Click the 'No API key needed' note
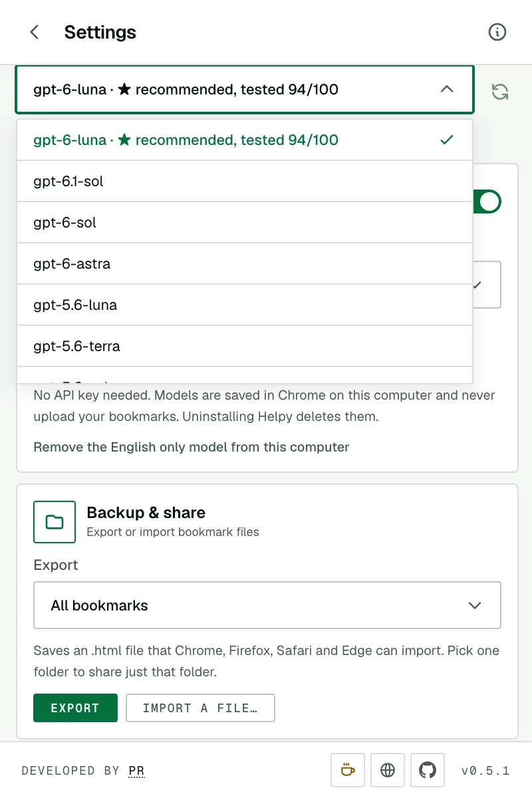The height and width of the screenshot is (798, 532). click(265, 406)
